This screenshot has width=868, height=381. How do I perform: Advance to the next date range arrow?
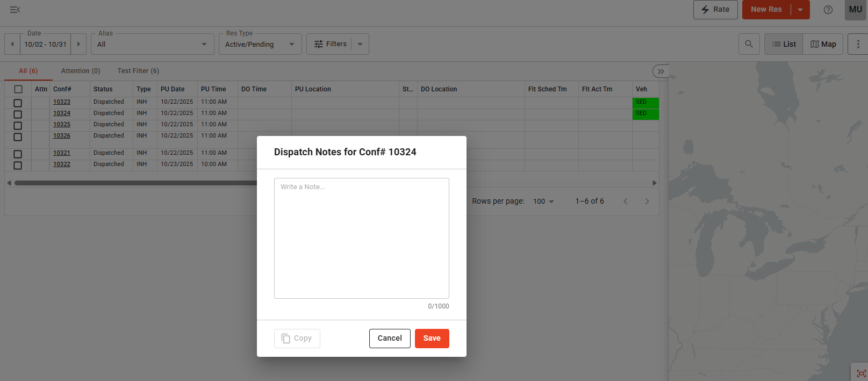point(78,44)
